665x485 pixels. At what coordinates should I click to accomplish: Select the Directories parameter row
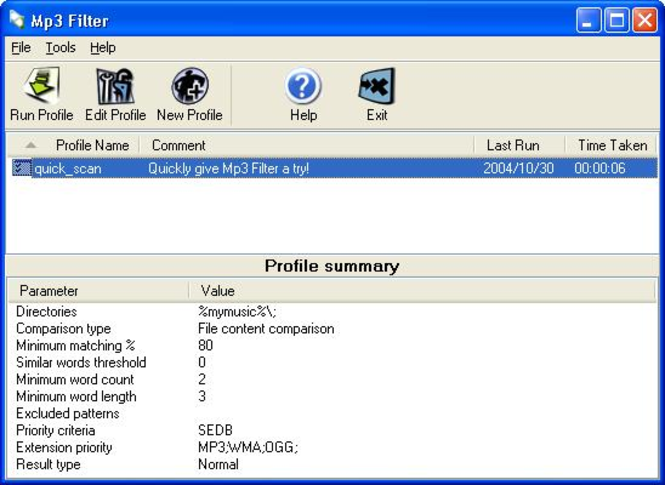tap(47, 312)
